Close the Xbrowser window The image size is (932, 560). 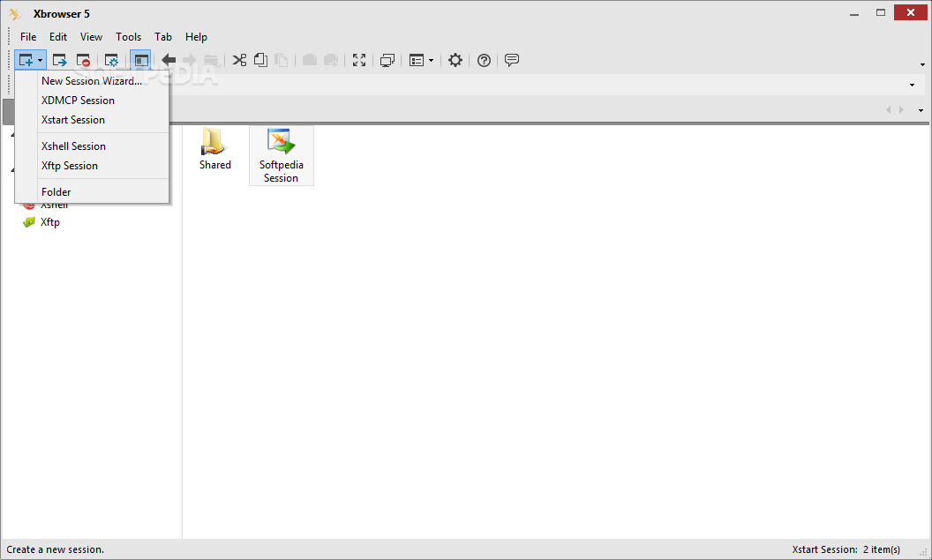(x=911, y=12)
